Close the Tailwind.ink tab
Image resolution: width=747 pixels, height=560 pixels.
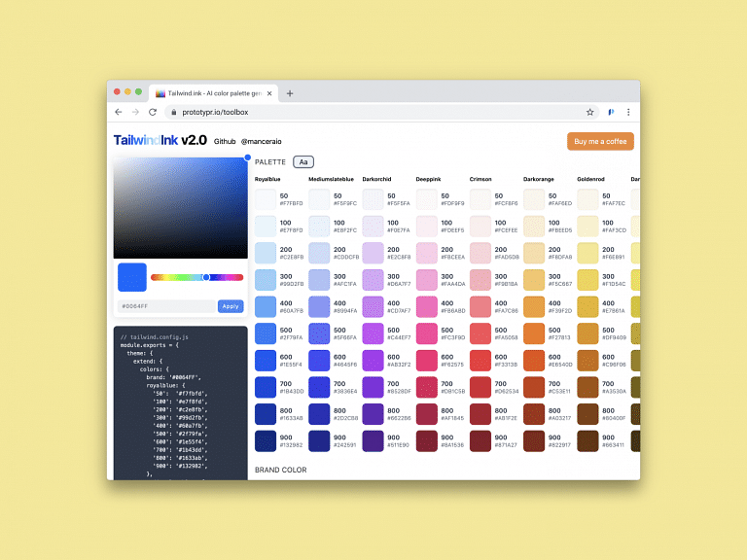point(270,93)
